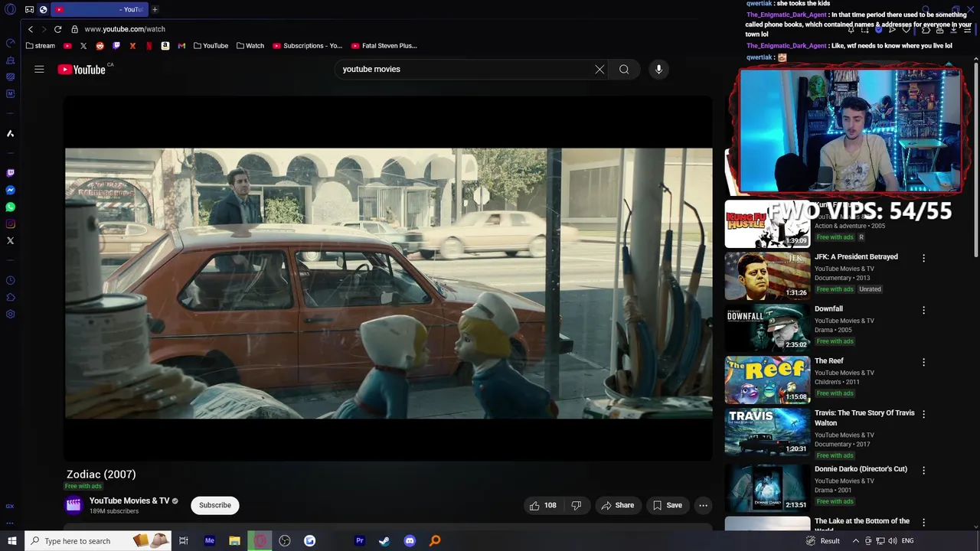Open File Explorer from the taskbar
The height and width of the screenshot is (551, 980).
coord(234,541)
